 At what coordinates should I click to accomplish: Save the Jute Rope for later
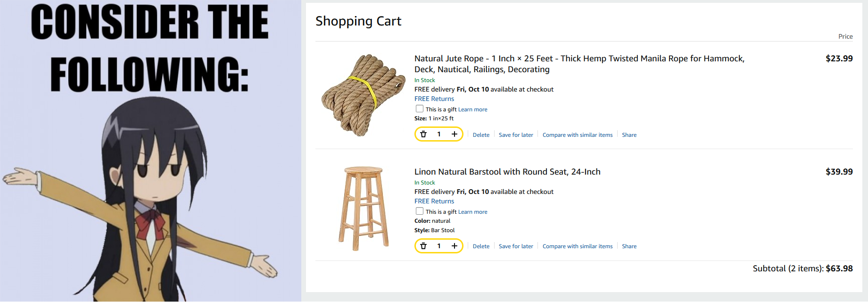coord(516,135)
